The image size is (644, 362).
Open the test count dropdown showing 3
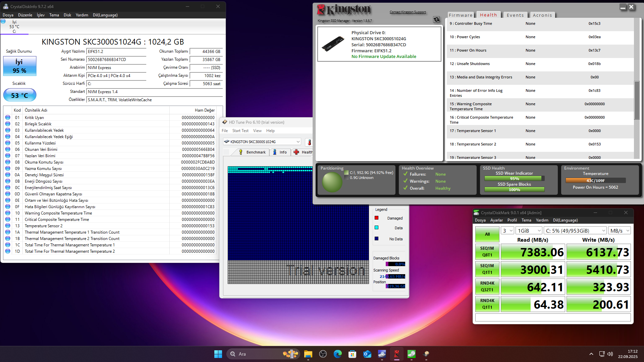pyautogui.click(x=507, y=231)
